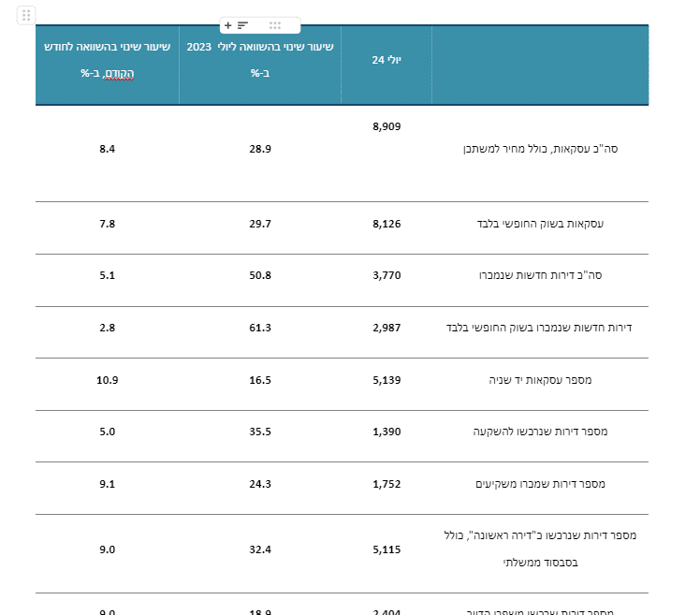Open column options with the lines icon
This screenshot has width=700, height=615.
pos(242,25)
